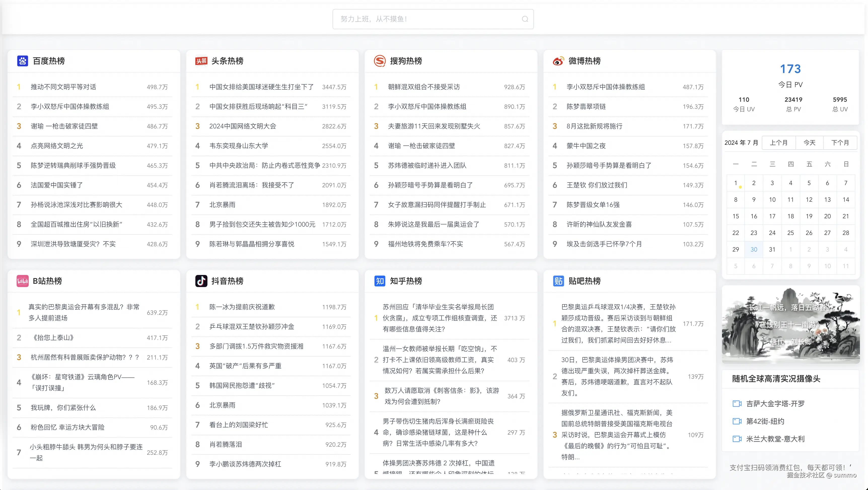Open Douyin item 陈一冰为提前庆祝道歉
The width and height of the screenshot is (868, 490).
(x=242, y=307)
